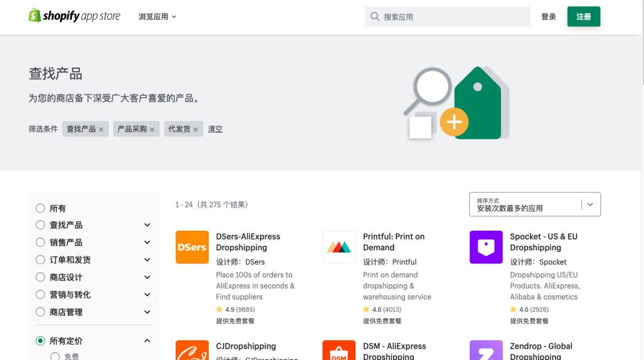Select the 销售产品 radio option
The height and width of the screenshot is (360, 644).
click(x=41, y=242)
